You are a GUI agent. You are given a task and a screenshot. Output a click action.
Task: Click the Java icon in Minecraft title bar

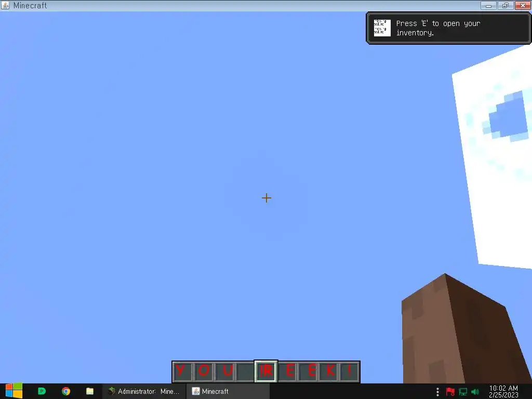click(x=5, y=5)
